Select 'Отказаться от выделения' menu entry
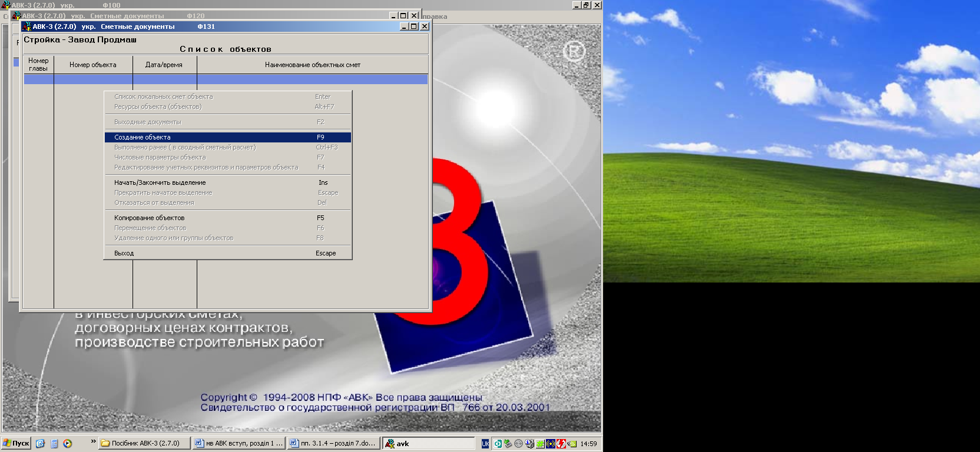The height and width of the screenshot is (452, 980). pyautogui.click(x=228, y=202)
